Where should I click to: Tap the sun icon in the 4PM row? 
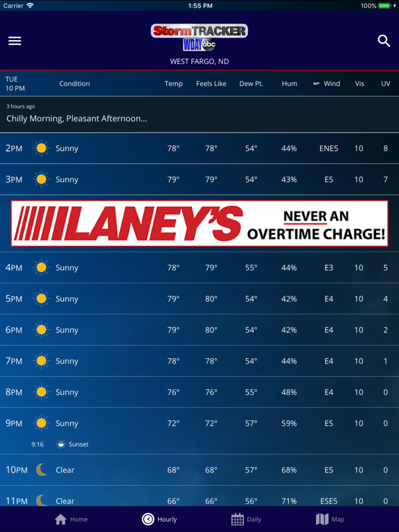42,267
